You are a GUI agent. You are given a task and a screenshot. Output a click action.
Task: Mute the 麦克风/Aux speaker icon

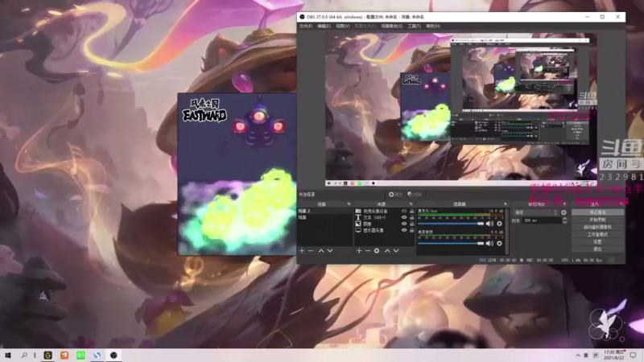[x=489, y=224]
